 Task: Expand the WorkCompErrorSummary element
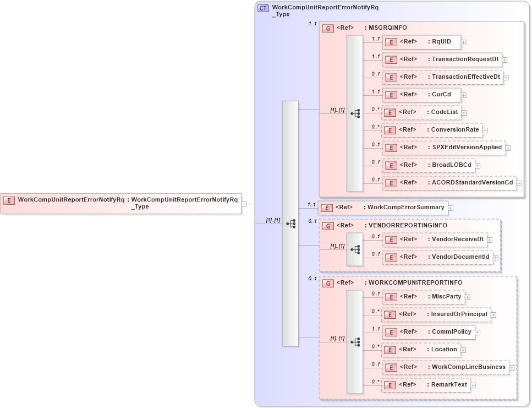click(450, 208)
